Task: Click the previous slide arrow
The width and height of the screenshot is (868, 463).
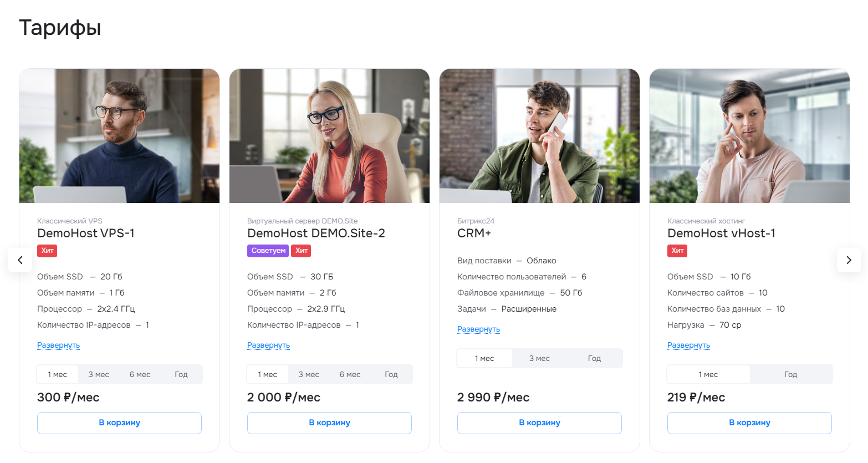Action: pyautogui.click(x=20, y=260)
